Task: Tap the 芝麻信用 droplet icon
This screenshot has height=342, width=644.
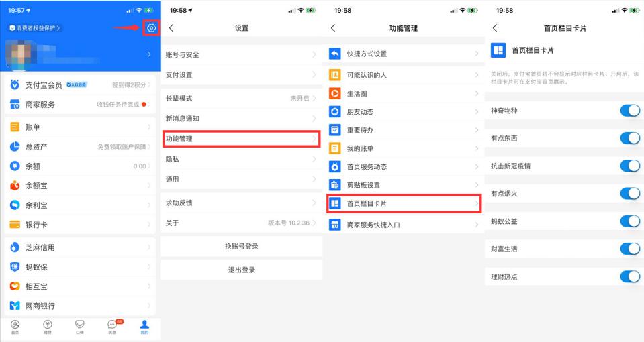Action: 15,247
